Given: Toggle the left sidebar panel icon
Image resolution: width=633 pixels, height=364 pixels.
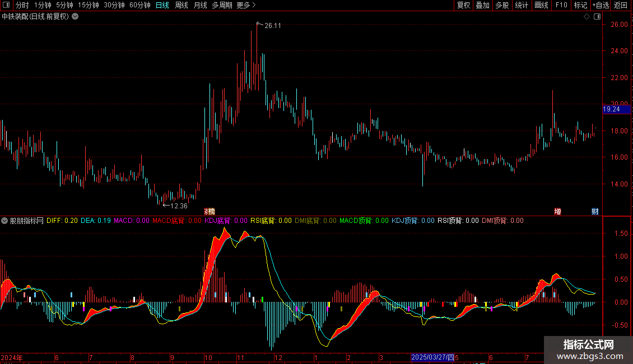Looking at the screenshot, I should click(x=6, y=5).
